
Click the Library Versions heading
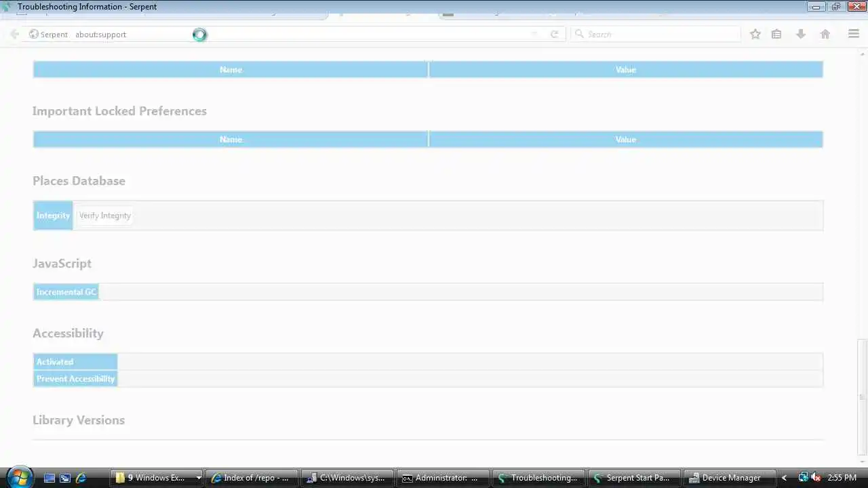point(79,420)
